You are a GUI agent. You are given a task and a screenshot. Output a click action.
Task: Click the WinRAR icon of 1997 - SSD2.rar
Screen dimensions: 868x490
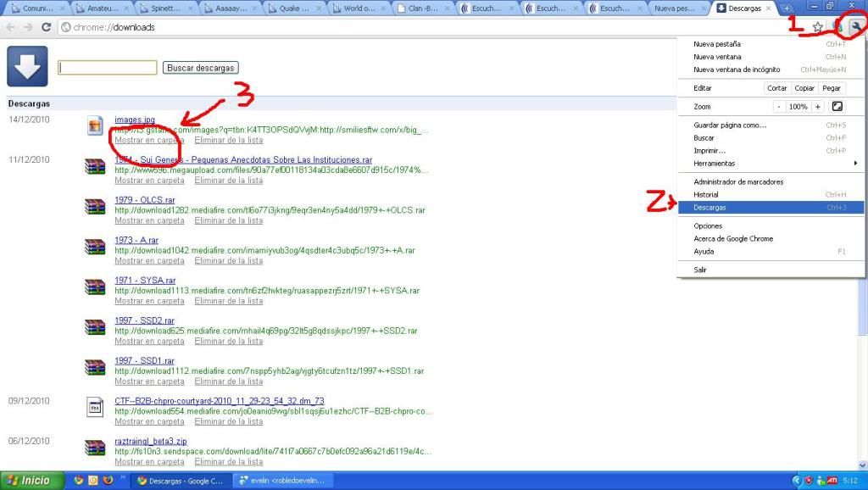tap(95, 326)
